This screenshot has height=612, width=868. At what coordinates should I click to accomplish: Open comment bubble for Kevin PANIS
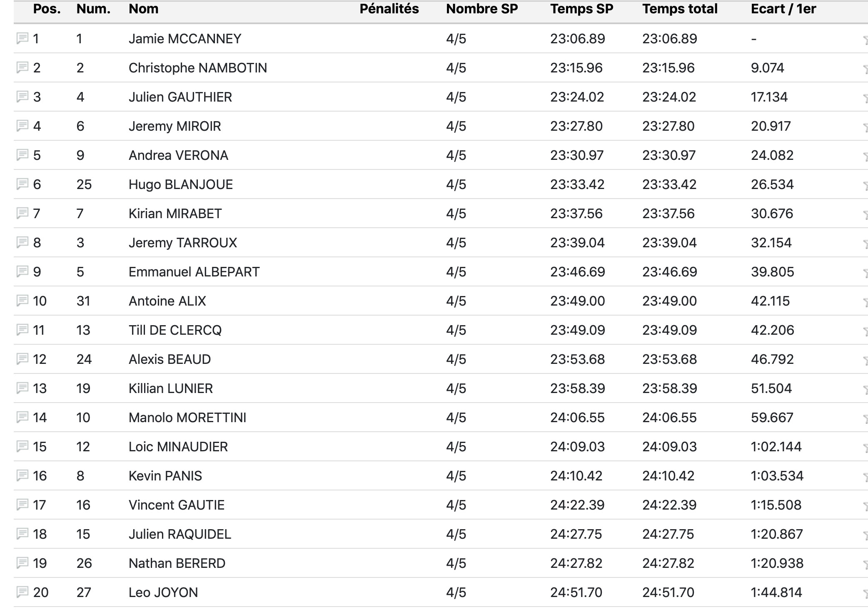[x=22, y=475]
